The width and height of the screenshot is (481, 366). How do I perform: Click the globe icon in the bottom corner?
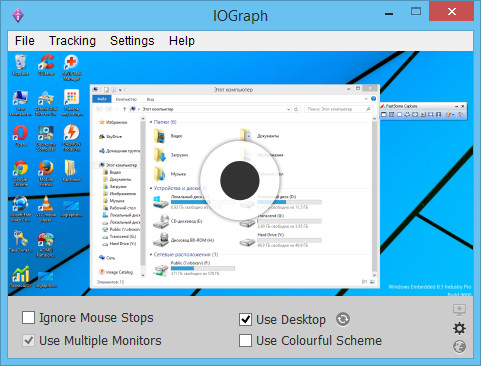459,347
